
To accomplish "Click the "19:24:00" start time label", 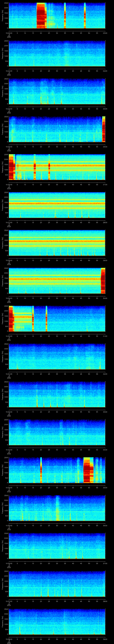I will click(x=9, y=109).
